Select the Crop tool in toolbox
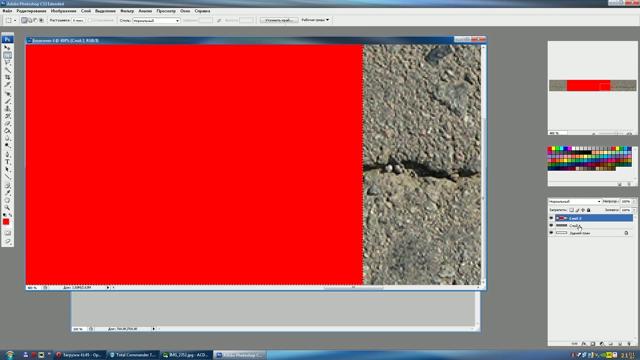The image size is (640, 360). [x=7, y=78]
